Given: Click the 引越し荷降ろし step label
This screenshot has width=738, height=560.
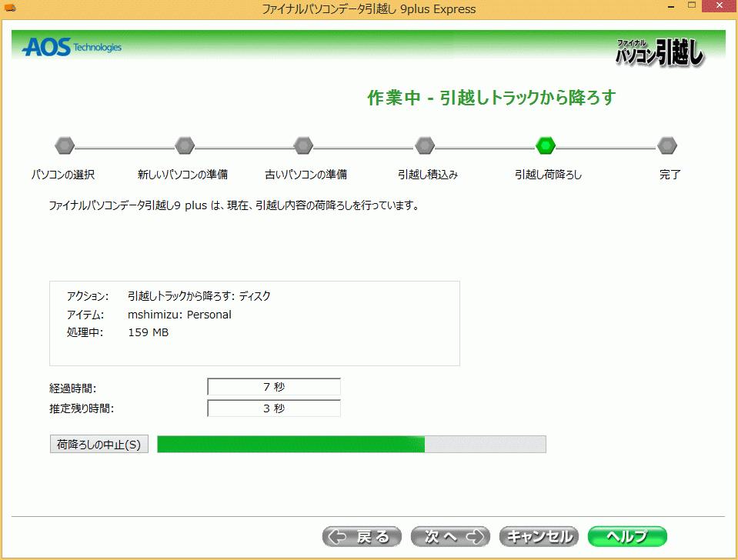Looking at the screenshot, I should pyautogui.click(x=548, y=175).
